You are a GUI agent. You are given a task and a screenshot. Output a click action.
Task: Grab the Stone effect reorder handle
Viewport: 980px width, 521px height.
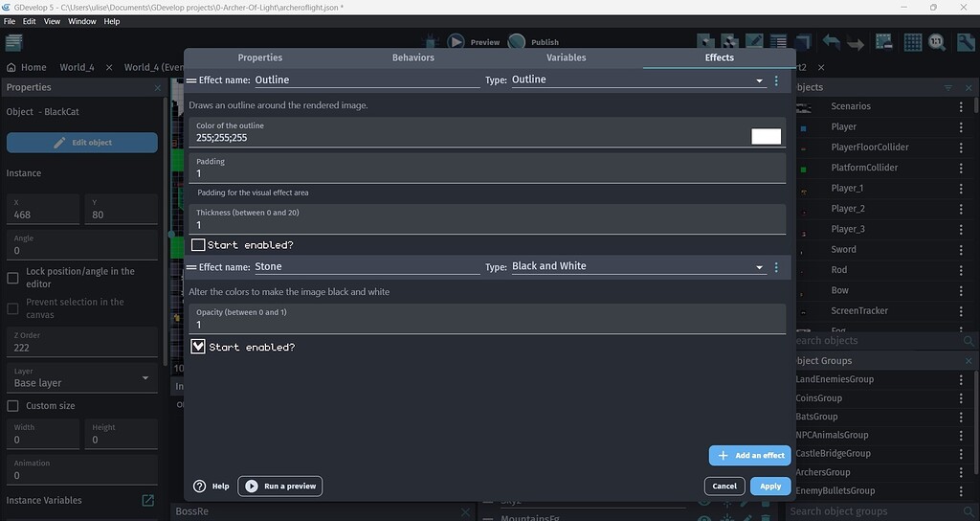[x=191, y=267]
